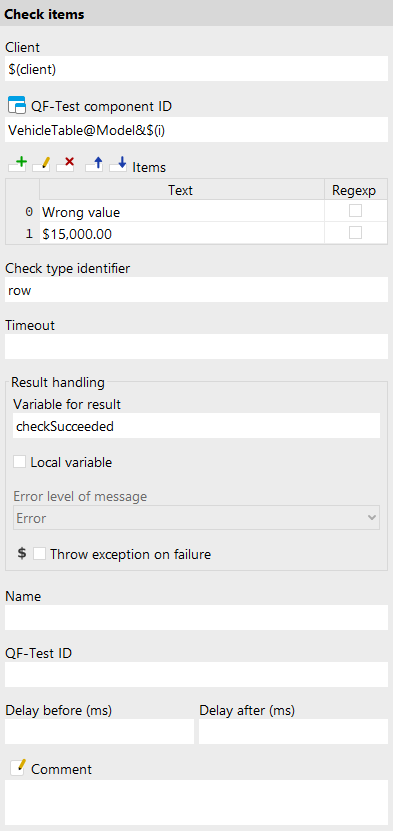Image resolution: width=393 pixels, height=831 pixels.
Task: Click the green plus add item icon
Action: coord(17,166)
